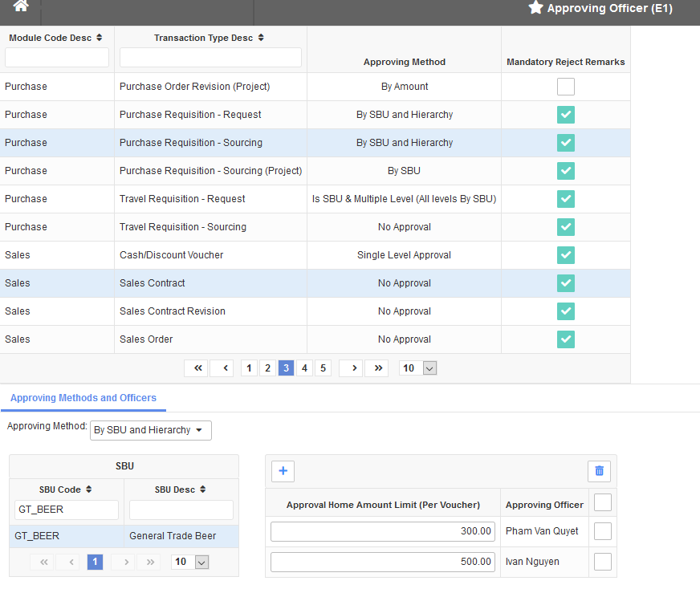Uncheck Mandatory Reject Remarks for Sales Order

click(x=565, y=339)
